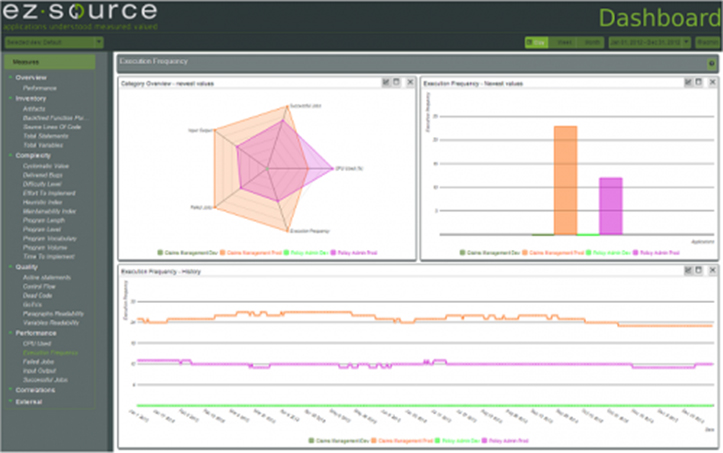Screen dimensions: 723x453
Task: Open the date range dropdown
Action: click(649, 42)
